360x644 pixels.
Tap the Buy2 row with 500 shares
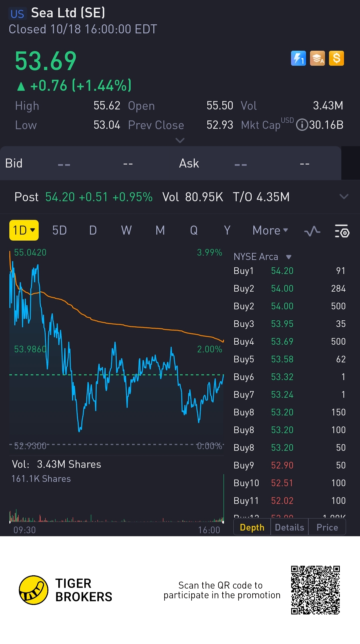coord(289,306)
